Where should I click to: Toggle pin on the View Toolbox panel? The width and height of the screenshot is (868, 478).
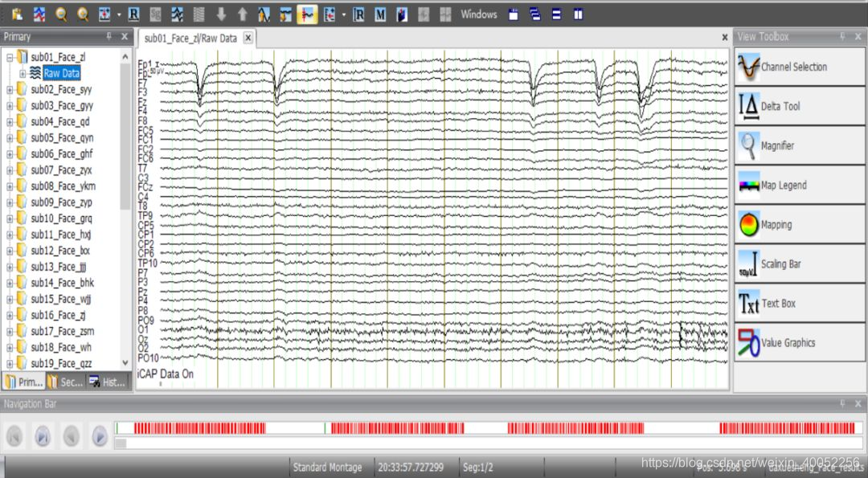point(842,36)
